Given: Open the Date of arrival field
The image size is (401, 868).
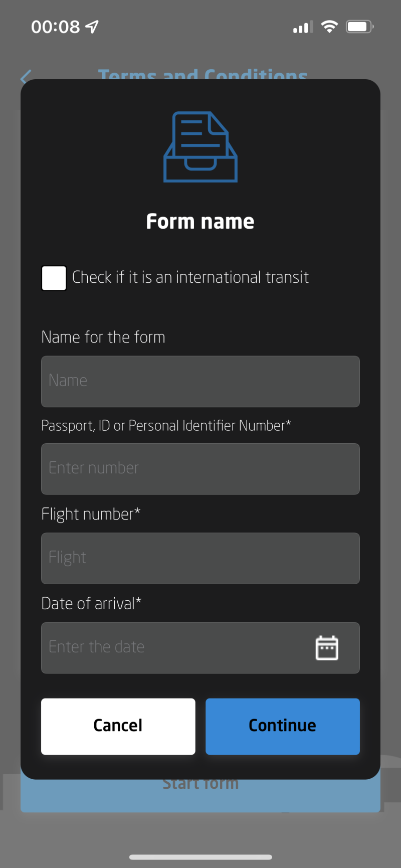Looking at the screenshot, I should point(175,648).
